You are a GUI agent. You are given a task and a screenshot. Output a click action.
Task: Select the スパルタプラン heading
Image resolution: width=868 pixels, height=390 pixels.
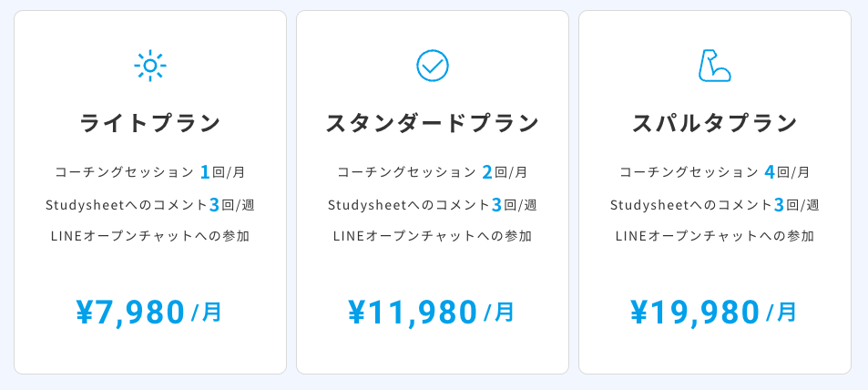pyautogui.click(x=715, y=123)
